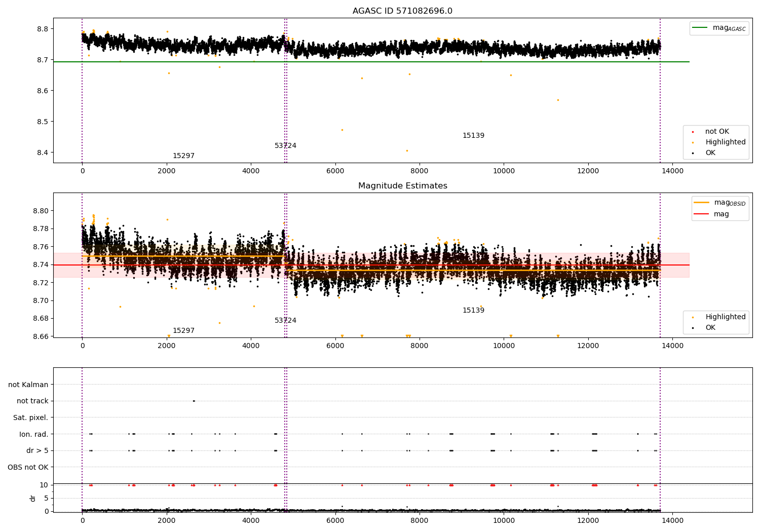Click the lone 'not track' data marker
The width and height of the screenshot is (760, 532).
pyautogui.click(x=194, y=401)
